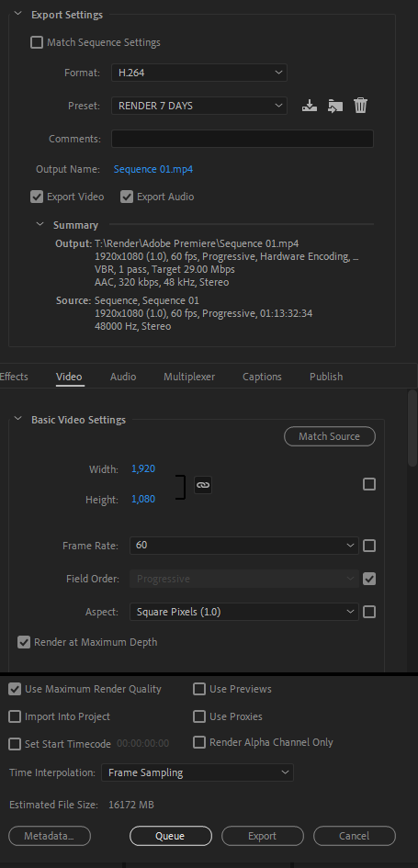Open the Preset dropdown showing RENDER 7 DAYS
The image size is (418, 868).
pyautogui.click(x=198, y=106)
